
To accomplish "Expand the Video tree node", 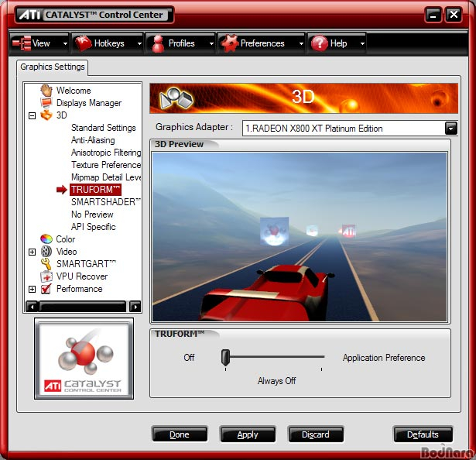I will click(x=32, y=252).
